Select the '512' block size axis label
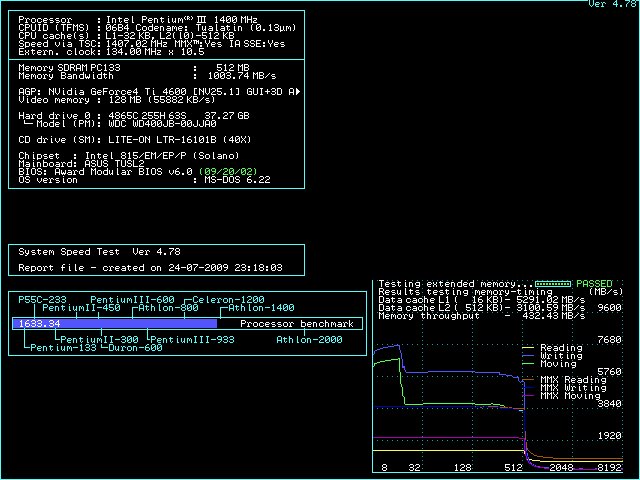The width and height of the screenshot is (640, 480). 513,468
